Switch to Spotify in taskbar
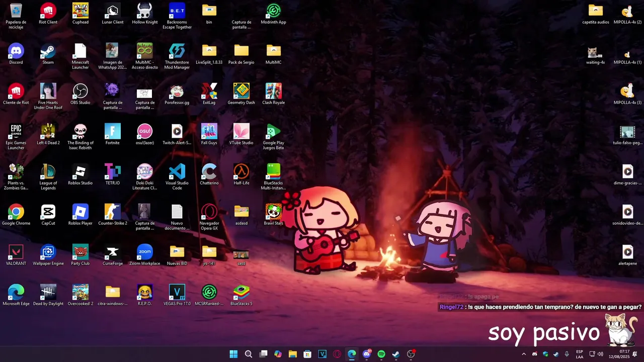Viewport: 644px width, 362px height. coord(381,354)
